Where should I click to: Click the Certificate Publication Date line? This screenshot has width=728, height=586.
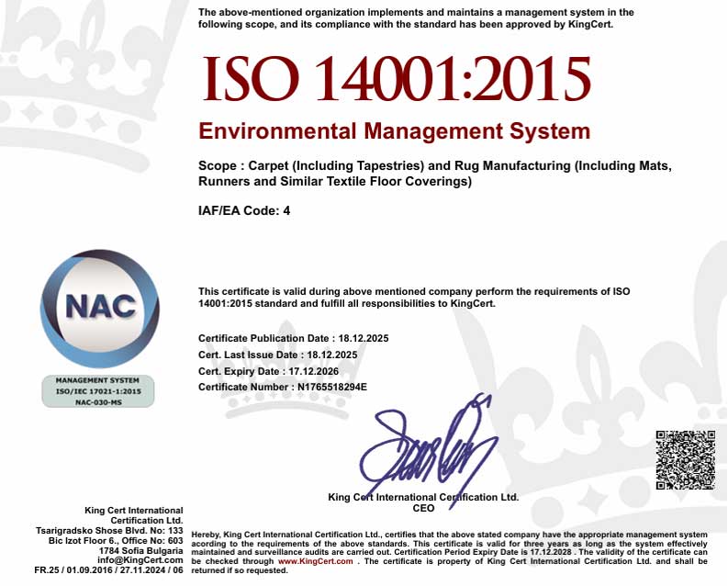(x=294, y=338)
